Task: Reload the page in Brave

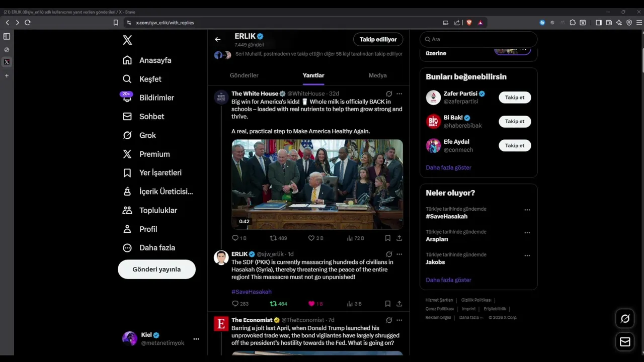Action: [28, 23]
